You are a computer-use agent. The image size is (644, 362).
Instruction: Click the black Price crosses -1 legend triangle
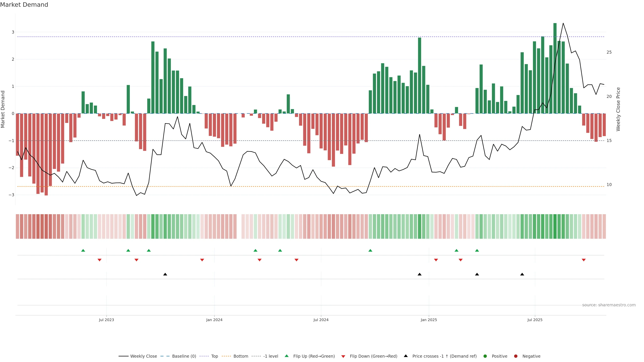pyautogui.click(x=406, y=356)
